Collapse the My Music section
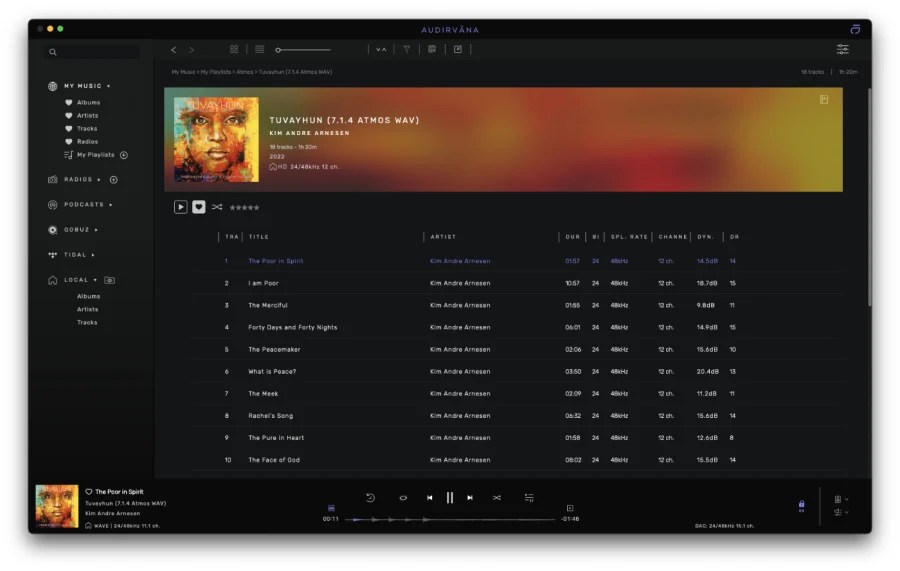 click(x=109, y=86)
